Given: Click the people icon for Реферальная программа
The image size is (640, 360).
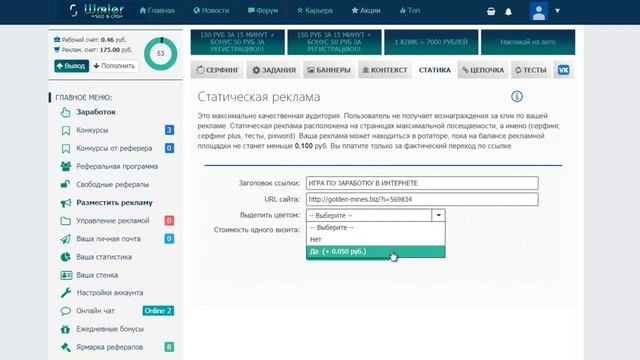Looking at the screenshot, I should coord(65,167).
